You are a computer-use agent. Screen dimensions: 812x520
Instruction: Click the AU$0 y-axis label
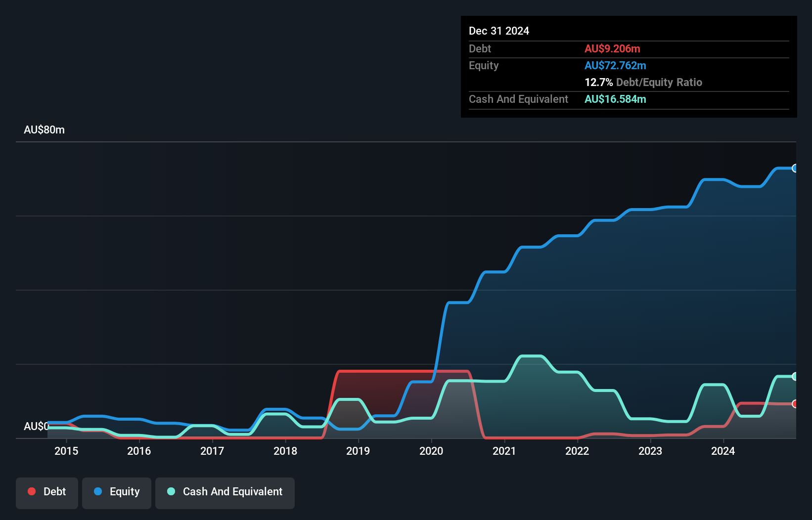37,426
